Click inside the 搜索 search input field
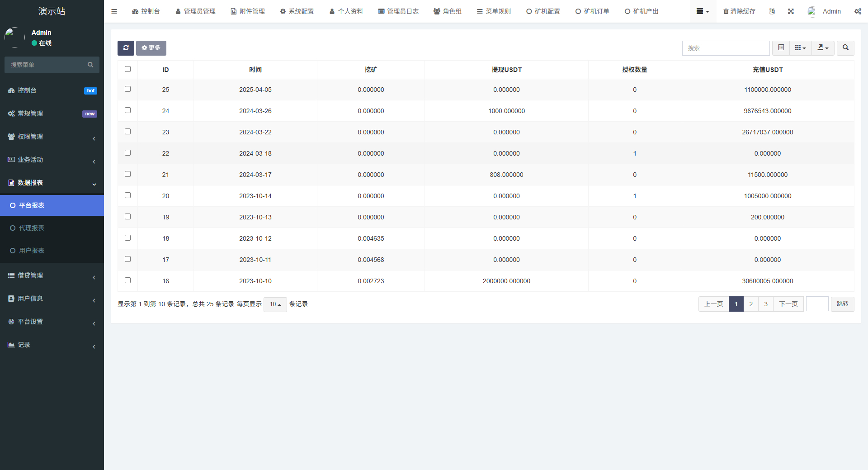Viewport: 868px width, 470px height. tap(725, 48)
